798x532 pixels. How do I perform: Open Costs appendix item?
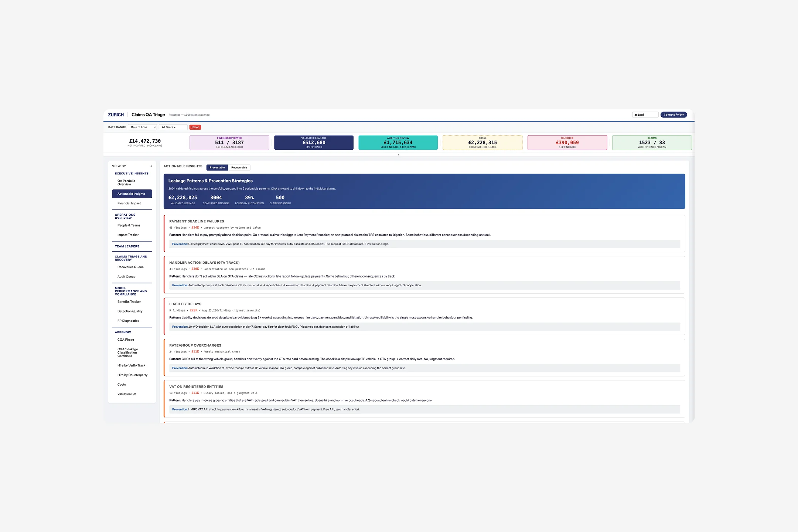132,385
